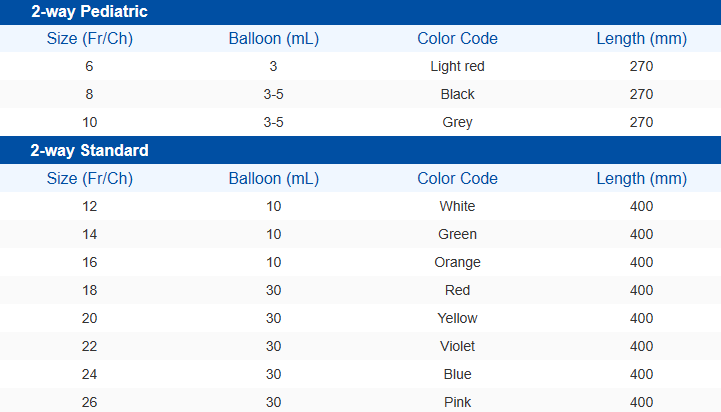
Task: Click the Orange color code cell
Action: click(457, 262)
